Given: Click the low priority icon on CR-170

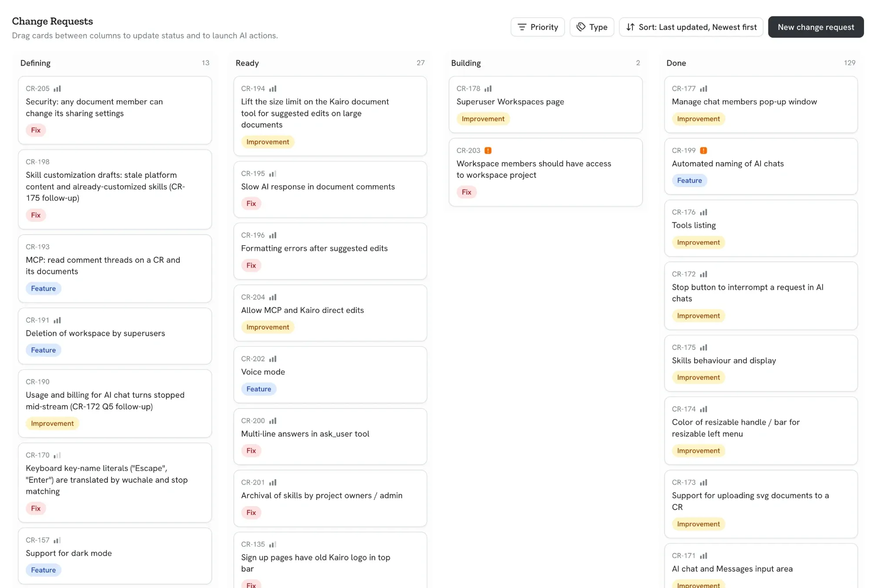Looking at the screenshot, I should click(57, 456).
